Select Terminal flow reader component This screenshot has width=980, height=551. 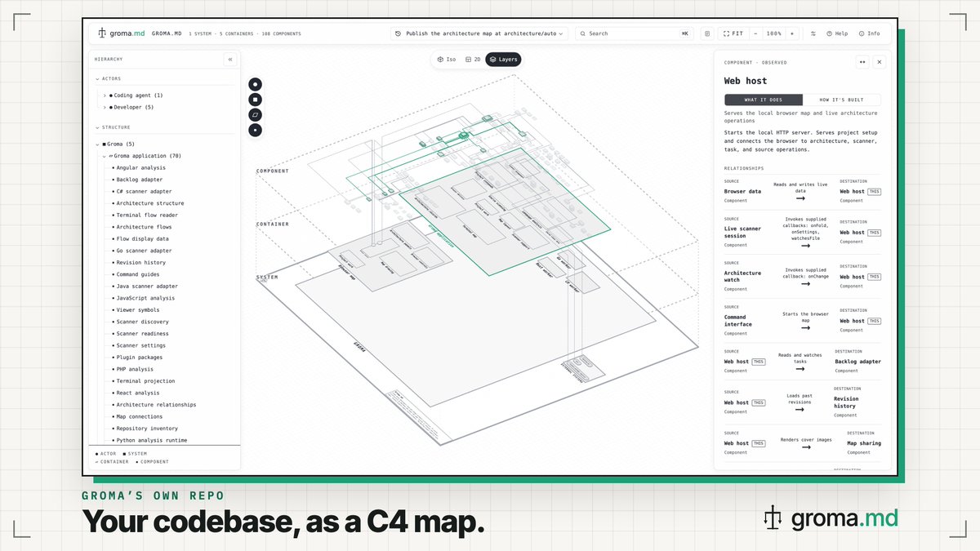pyautogui.click(x=146, y=216)
